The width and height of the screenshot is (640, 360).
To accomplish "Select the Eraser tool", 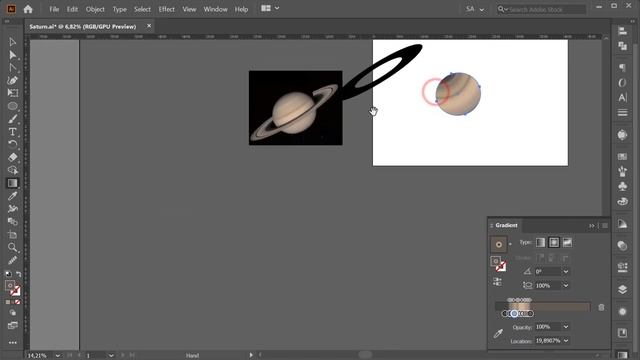I will [x=12, y=157].
